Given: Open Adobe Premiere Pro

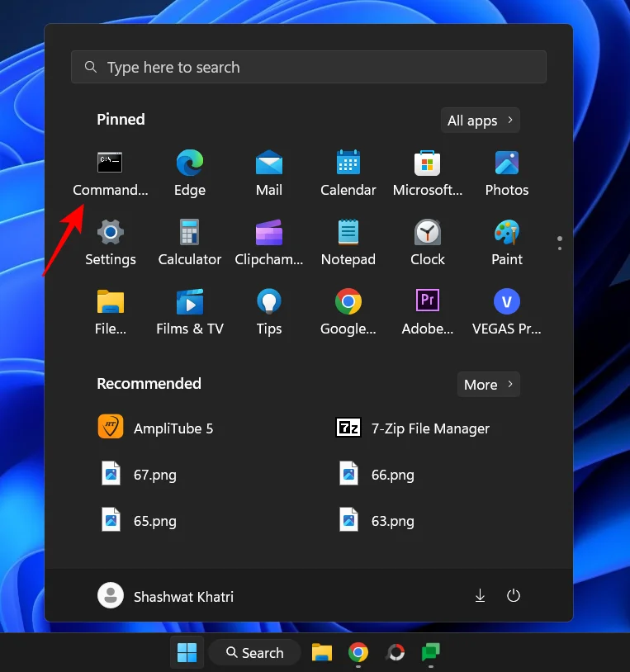Looking at the screenshot, I should coord(427,312).
